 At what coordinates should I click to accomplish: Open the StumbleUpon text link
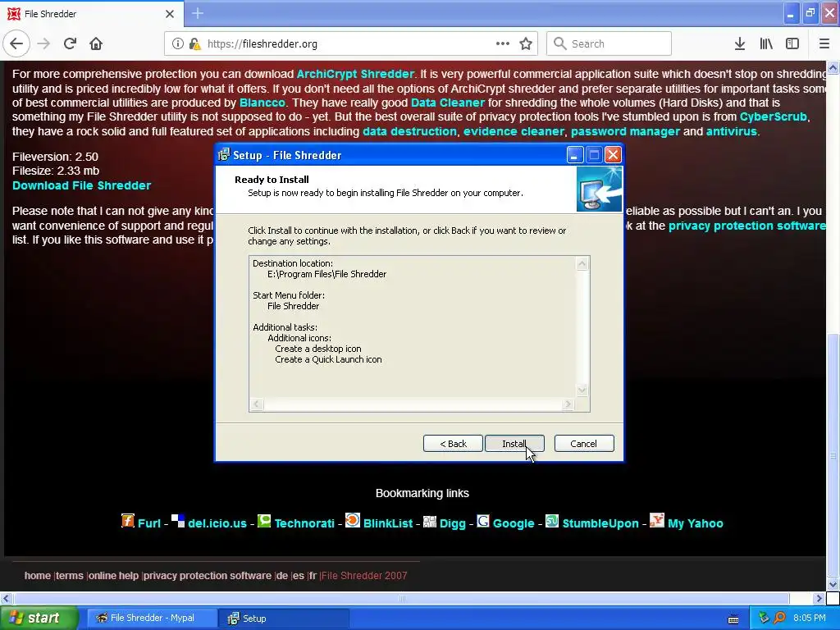(x=600, y=523)
